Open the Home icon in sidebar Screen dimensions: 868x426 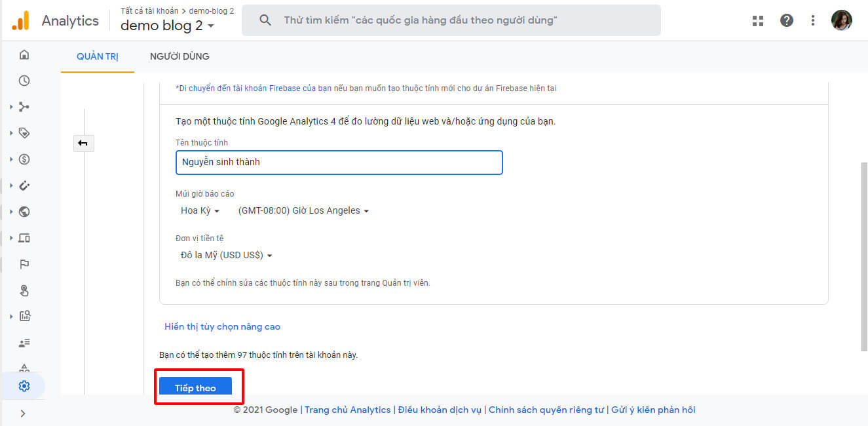click(24, 54)
